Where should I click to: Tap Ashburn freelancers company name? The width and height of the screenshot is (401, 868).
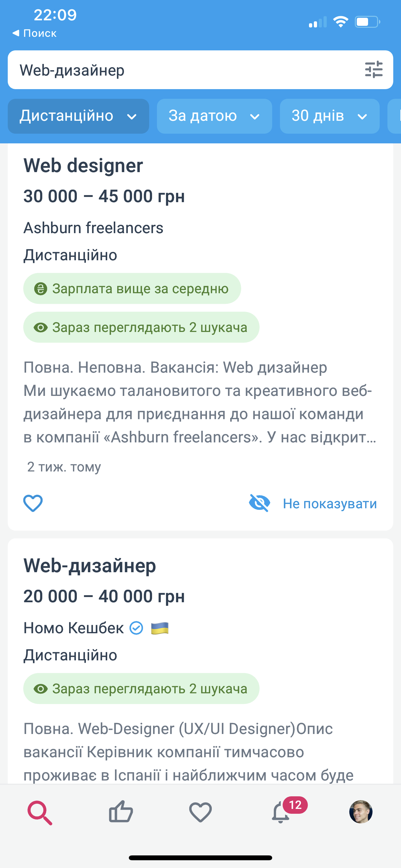point(93,228)
